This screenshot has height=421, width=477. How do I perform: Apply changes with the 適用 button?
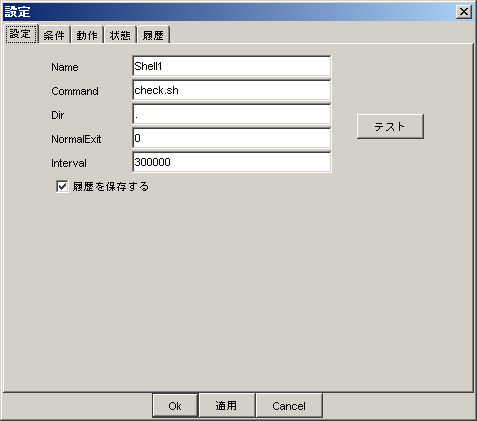[226, 406]
